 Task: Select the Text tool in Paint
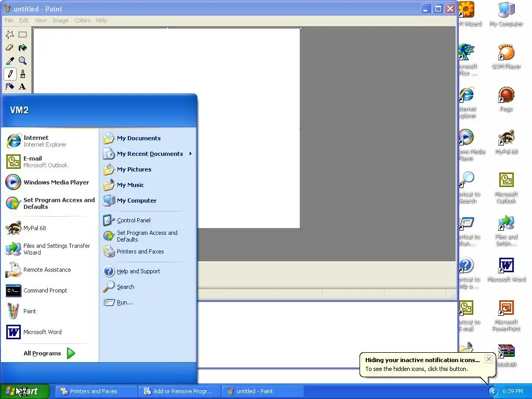(23, 87)
